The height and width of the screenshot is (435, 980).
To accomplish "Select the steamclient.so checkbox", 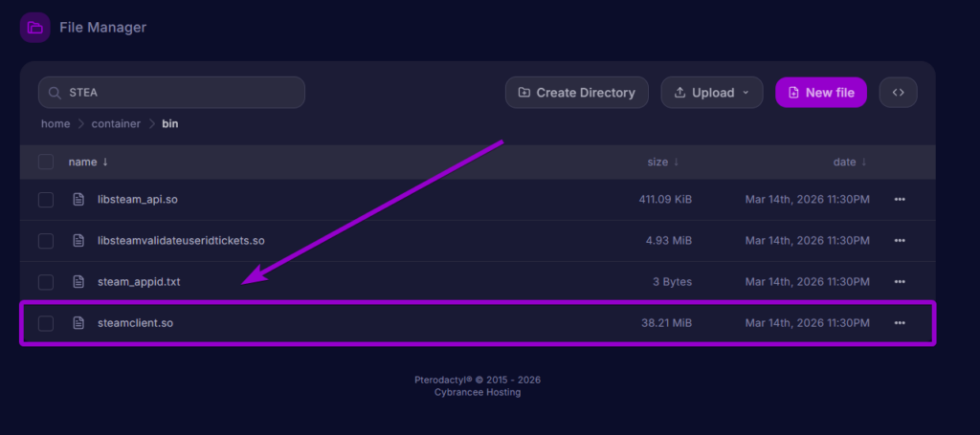I will click(x=46, y=323).
